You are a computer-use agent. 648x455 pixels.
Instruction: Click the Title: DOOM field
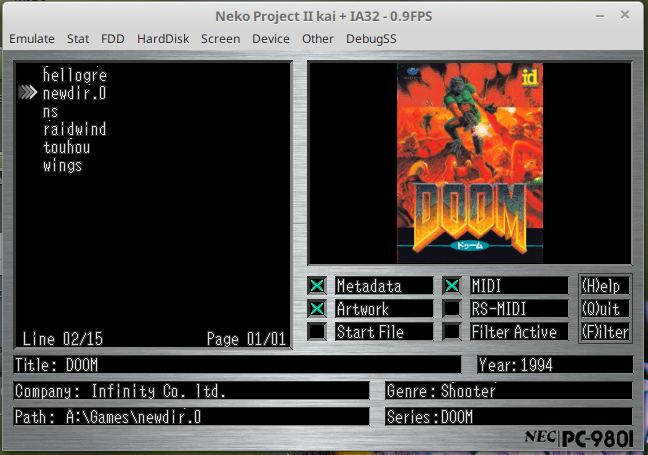click(x=237, y=365)
